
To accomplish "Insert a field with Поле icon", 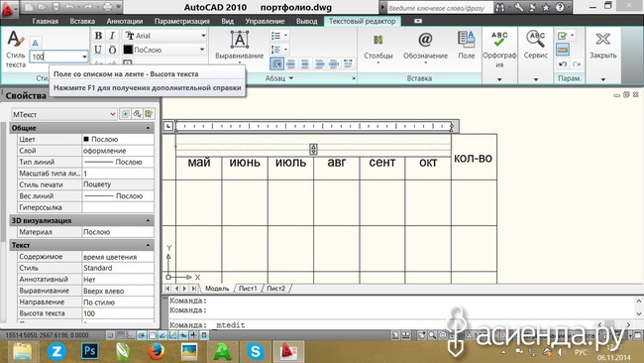I will [467, 46].
